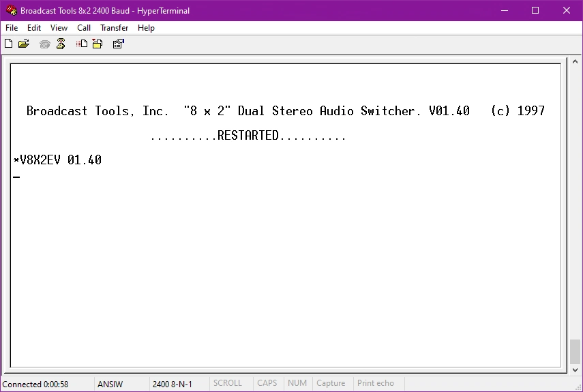Click the vertical scrollbar thumb
The image size is (583, 392).
pyautogui.click(x=575, y=352)
